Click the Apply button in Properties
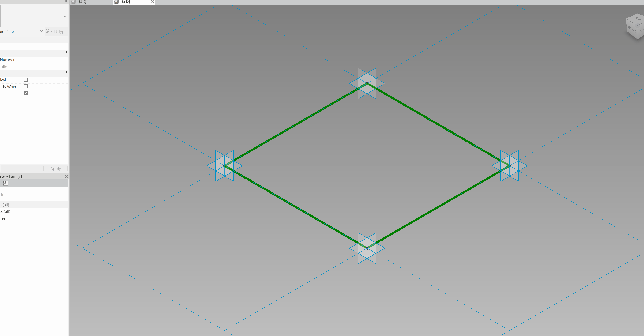This screenshot has width=644, height=336. [x=55, y=168]
